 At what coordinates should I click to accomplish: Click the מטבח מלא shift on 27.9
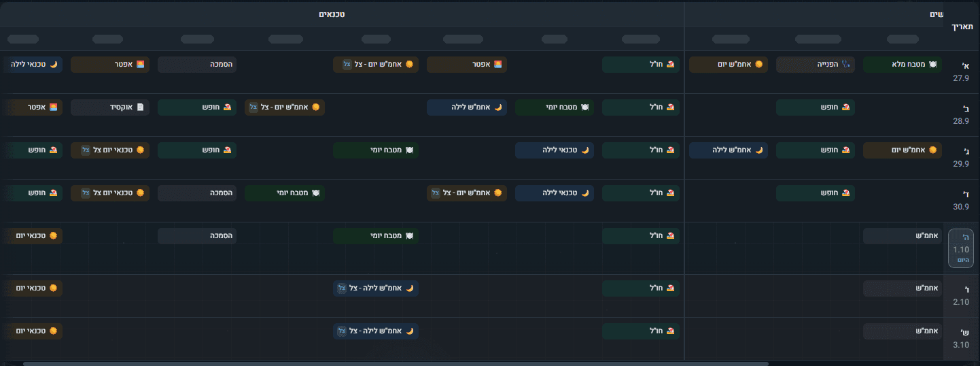(903, 65)
